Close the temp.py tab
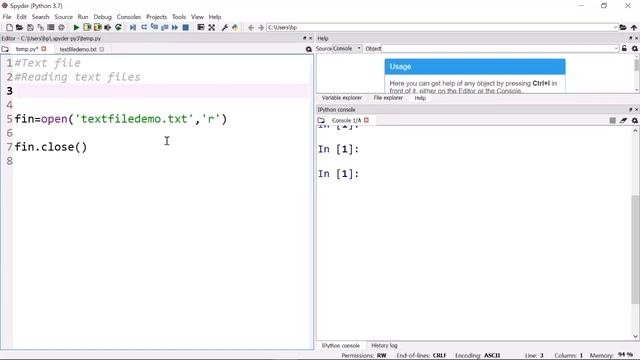 tap(44, 49)
